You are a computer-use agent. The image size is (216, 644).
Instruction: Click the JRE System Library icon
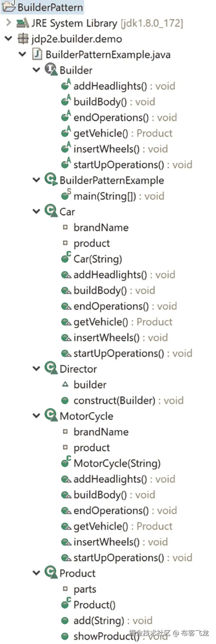pyautogui.click(x=22, y=23)
